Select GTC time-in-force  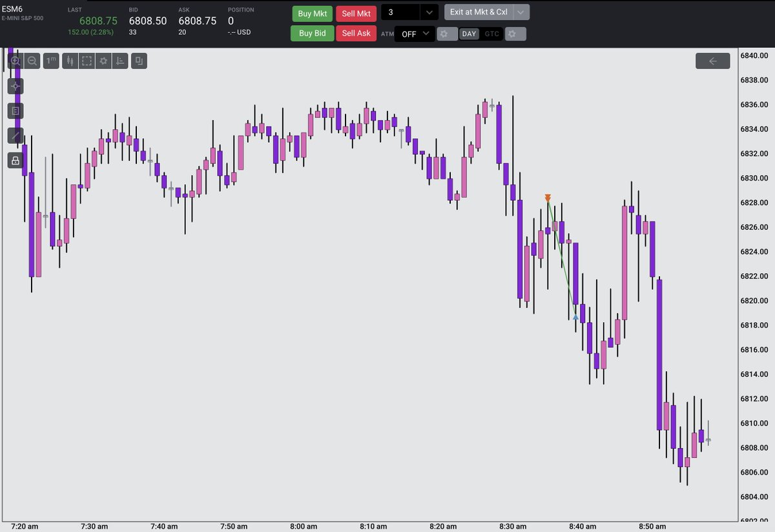point(491,34)
